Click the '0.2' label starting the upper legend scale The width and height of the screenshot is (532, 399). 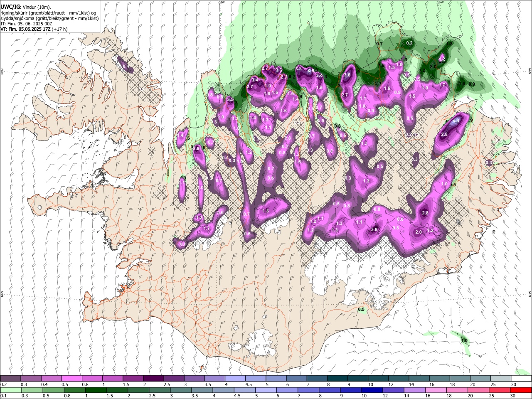4,384
